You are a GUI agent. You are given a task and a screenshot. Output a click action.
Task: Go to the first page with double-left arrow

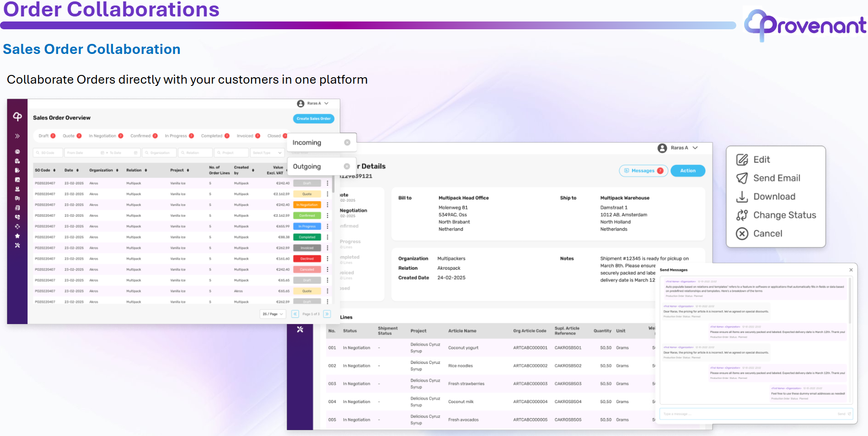[x=295, y=314]
